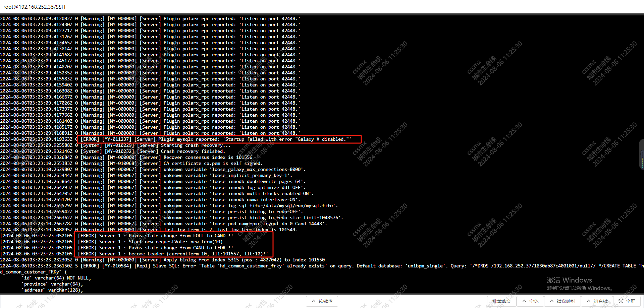Click the 'Starting crash recovery...' log line
Image resolution: width=644 pixels, height=308 pixels.
tap(115, 145)
